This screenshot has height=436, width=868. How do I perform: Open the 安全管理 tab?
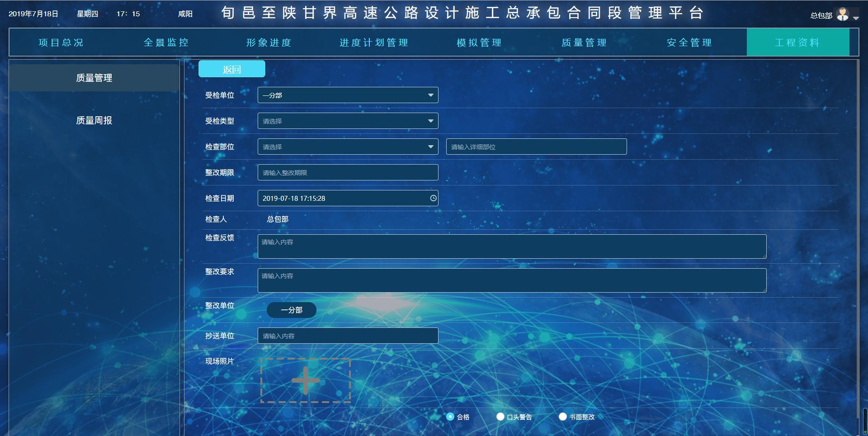(x=689, y=43)
